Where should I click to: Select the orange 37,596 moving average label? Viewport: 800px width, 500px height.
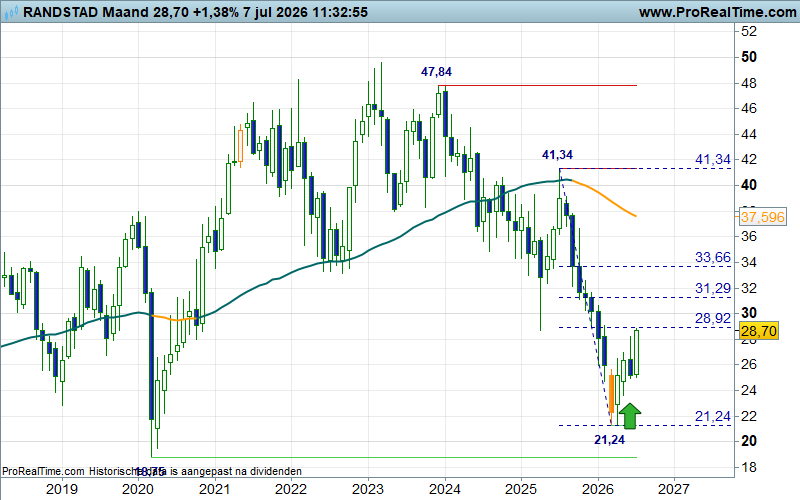tap(763, 217)
